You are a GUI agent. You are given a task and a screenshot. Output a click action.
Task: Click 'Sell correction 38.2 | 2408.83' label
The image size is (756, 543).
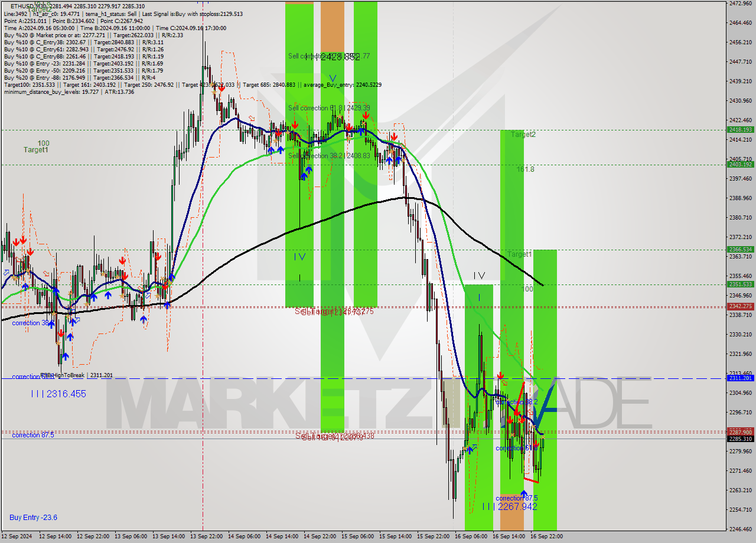pos(329,156)
